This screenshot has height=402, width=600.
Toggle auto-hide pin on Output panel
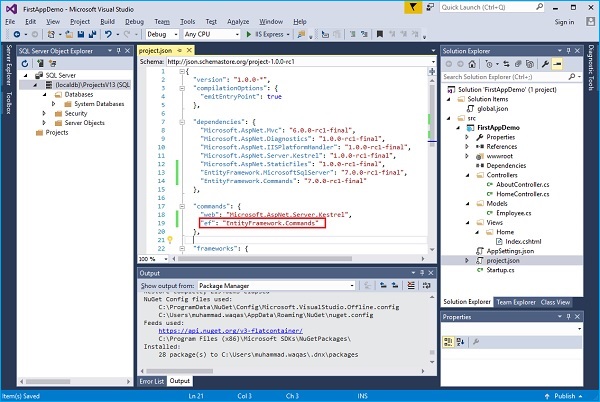[x=422, y=272]
